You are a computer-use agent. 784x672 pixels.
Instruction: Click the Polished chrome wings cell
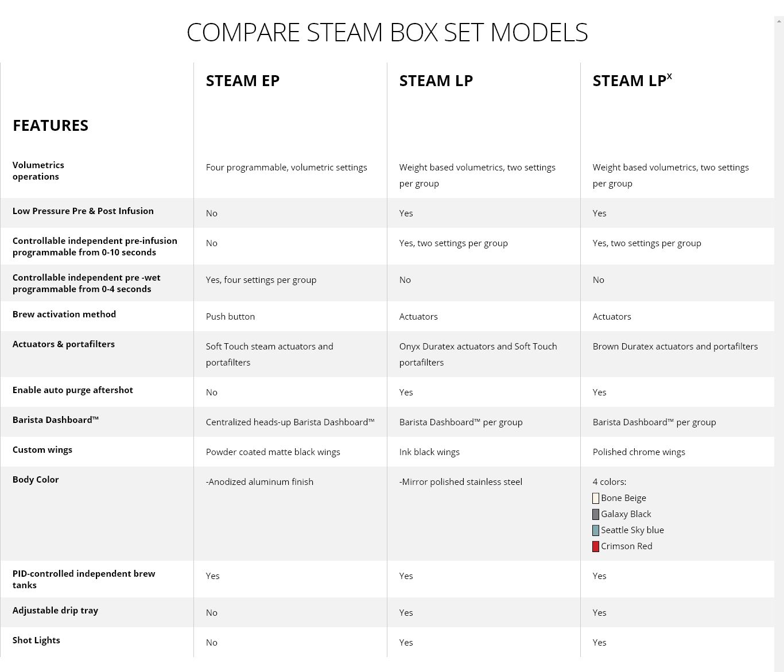pos(639,452)
